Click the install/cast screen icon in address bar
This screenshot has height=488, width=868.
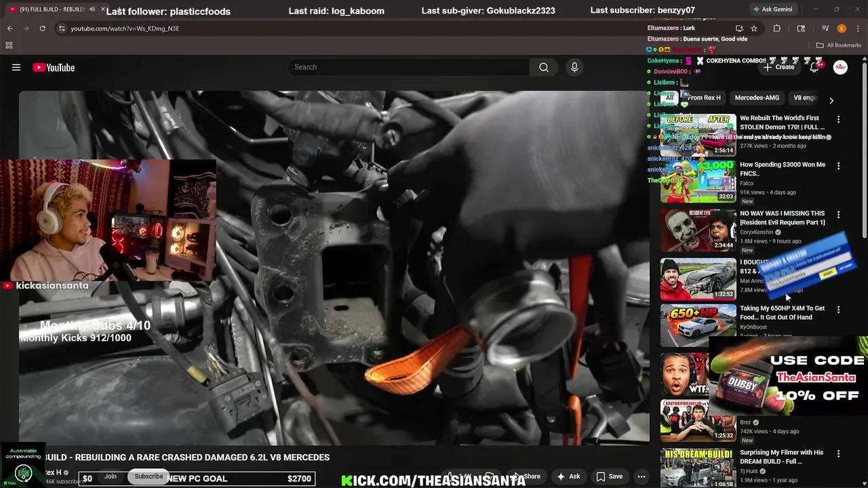point(739,28)
